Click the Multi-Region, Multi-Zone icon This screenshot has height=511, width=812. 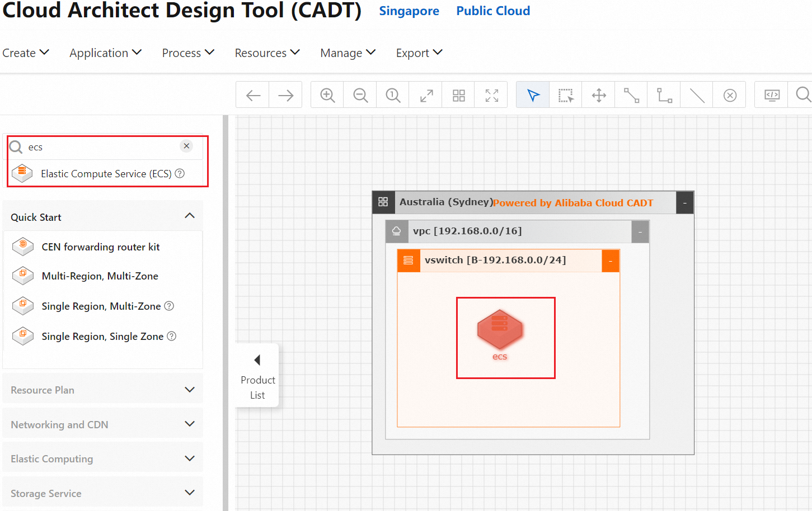[23, 276]
